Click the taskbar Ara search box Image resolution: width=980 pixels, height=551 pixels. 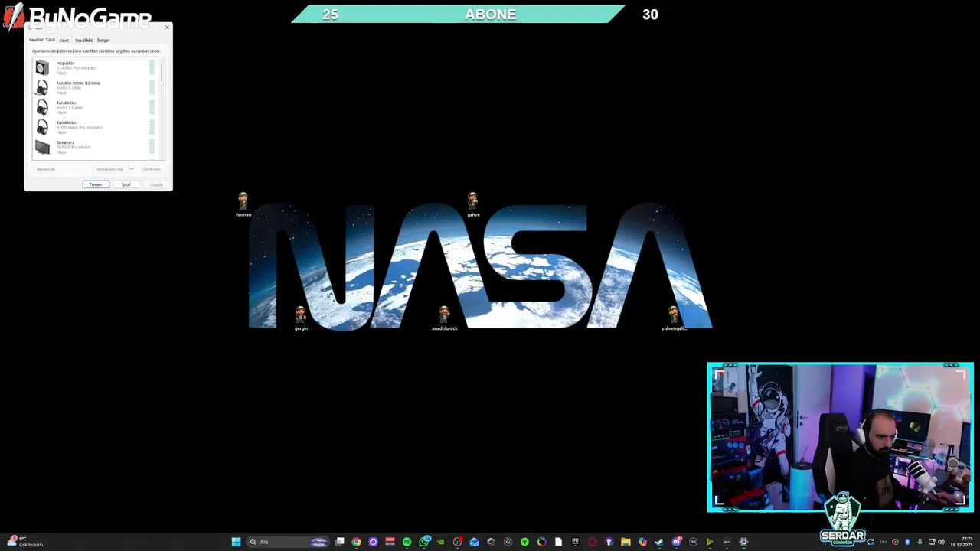coord(288,542)
